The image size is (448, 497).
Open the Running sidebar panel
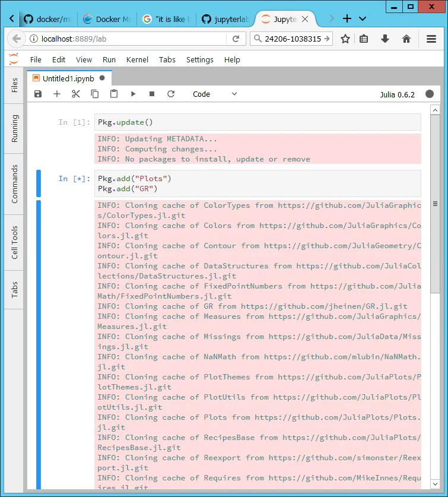[14, 128]
